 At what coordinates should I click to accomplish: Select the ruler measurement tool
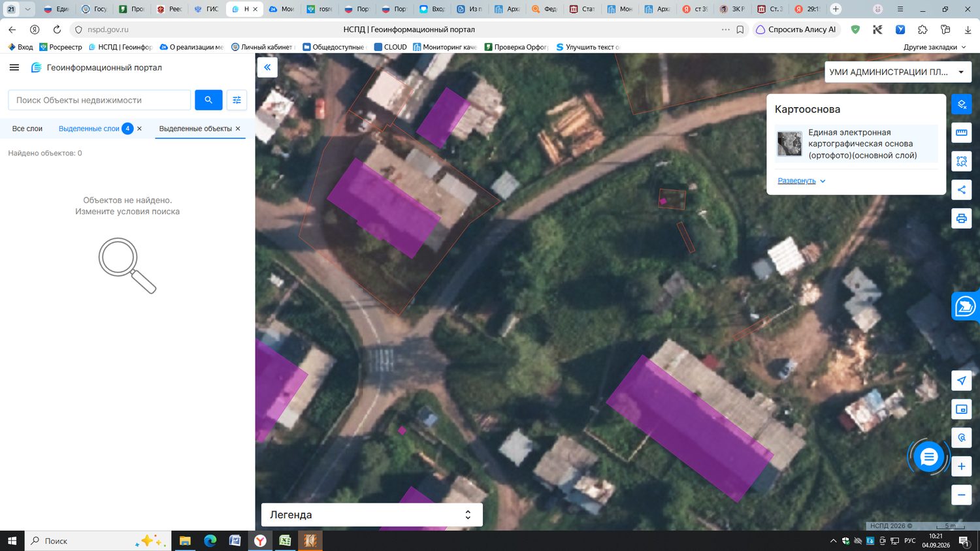click(x=961, y=133)
